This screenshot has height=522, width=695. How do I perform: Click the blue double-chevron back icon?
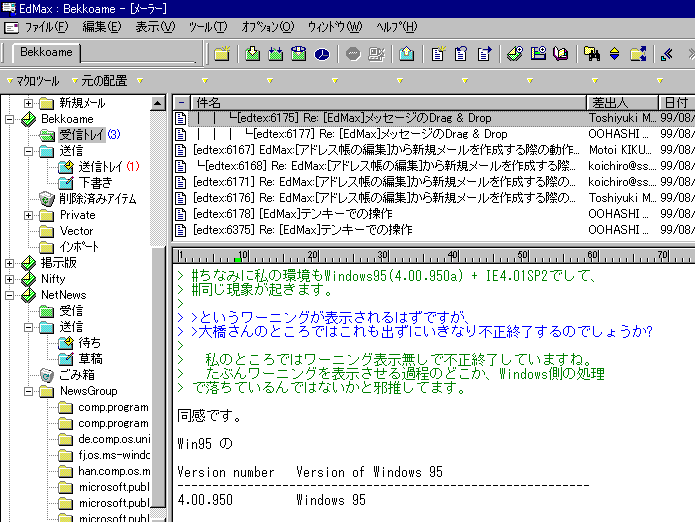point(667,54)
